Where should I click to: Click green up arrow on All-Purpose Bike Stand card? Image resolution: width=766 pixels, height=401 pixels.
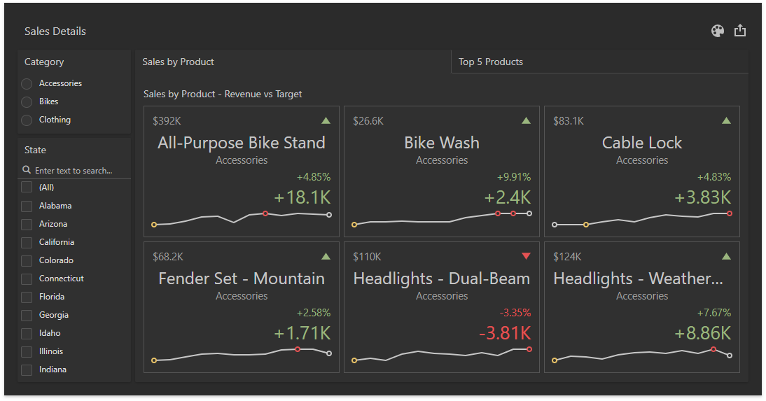pyautogui.click(x=326, y=121)
